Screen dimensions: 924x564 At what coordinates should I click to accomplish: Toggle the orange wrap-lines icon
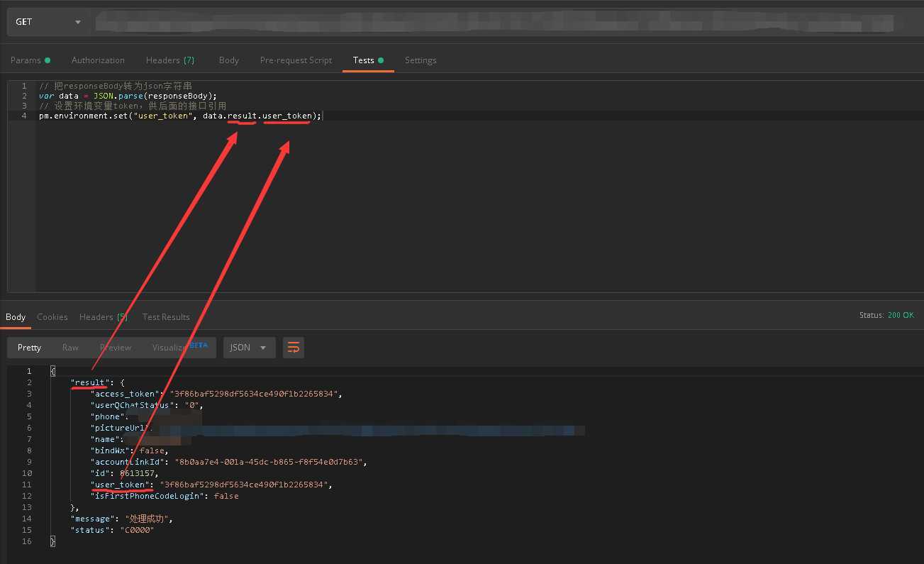(x=294, y=348)
